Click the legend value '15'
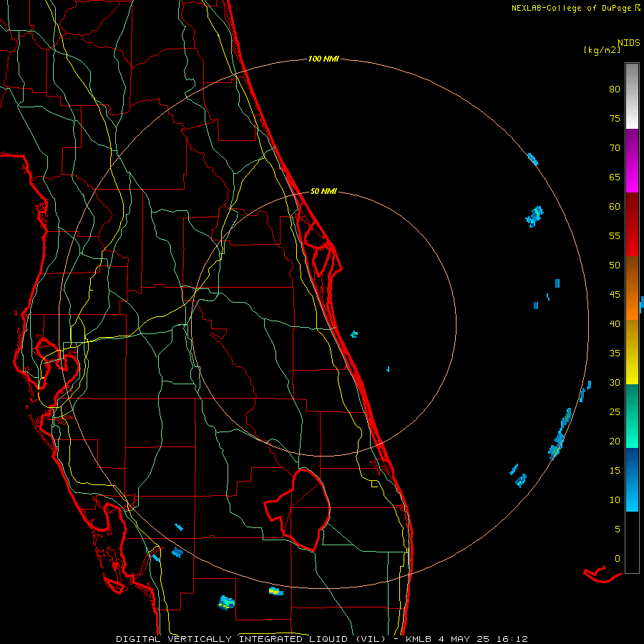 tap(615, 471)
